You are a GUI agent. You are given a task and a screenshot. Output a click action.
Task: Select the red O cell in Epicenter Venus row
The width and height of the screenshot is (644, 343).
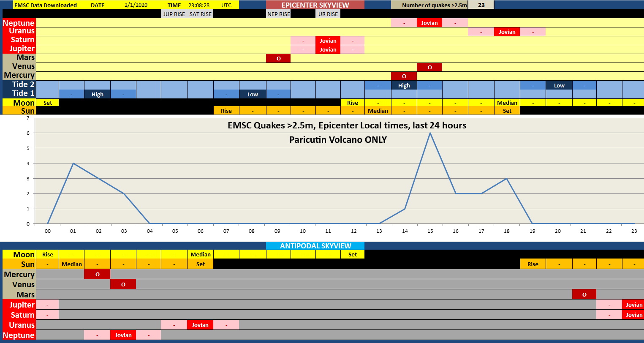(429, 67)
